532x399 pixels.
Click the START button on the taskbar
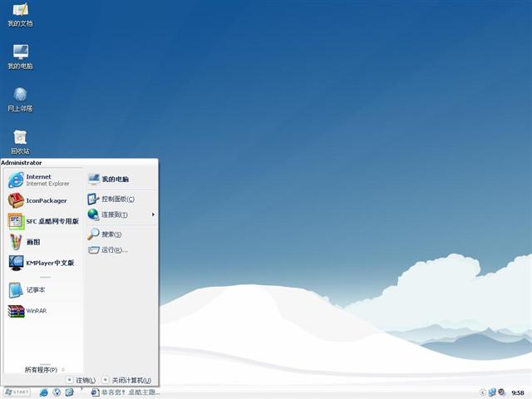click(17, 392)
